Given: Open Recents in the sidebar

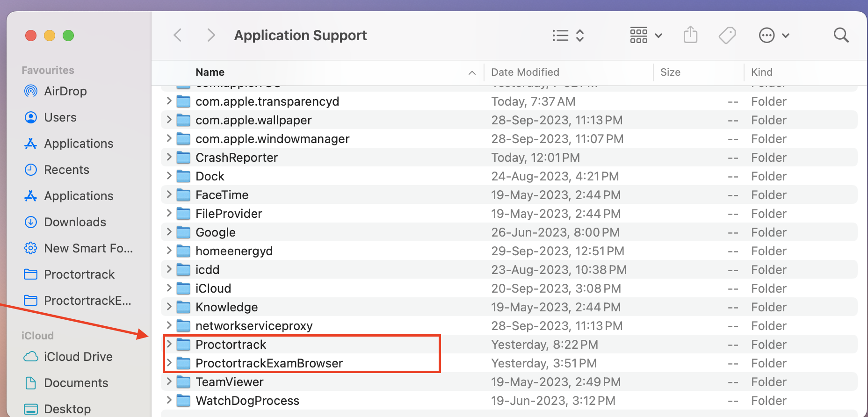Looking at the screenshot, I should 56,170.
